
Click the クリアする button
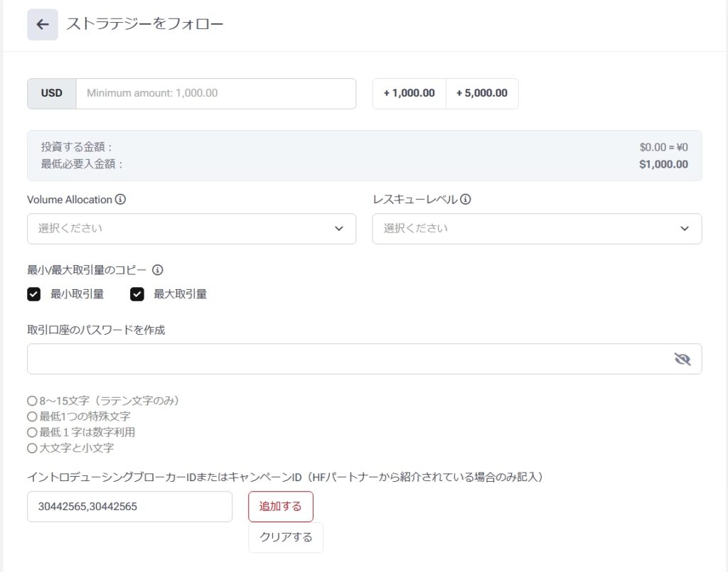click(x=285, y=537)
